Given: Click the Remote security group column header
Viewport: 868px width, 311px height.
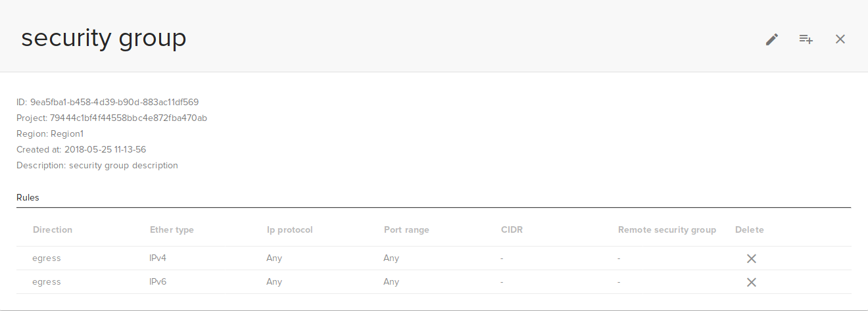Looking at the screenshot, I should pos(667,229).
